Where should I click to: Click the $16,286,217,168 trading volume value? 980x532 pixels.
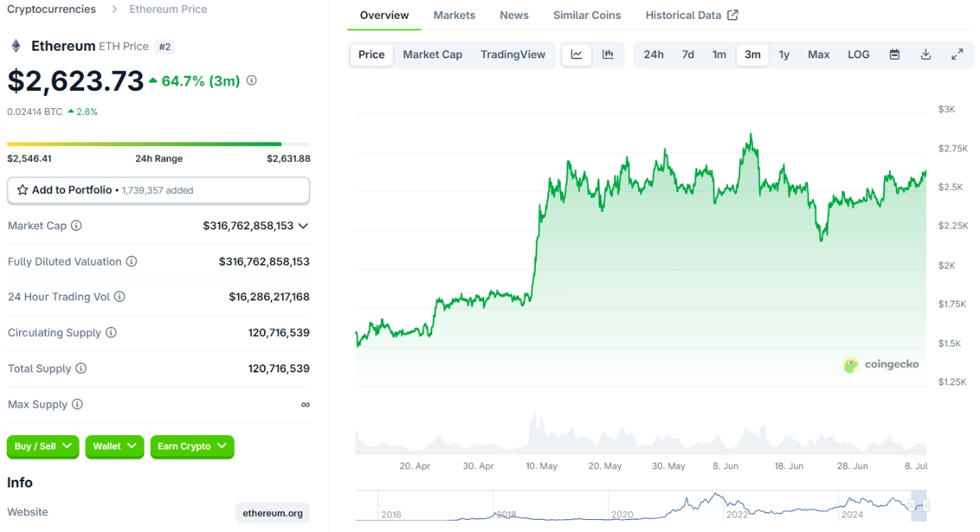269,297
